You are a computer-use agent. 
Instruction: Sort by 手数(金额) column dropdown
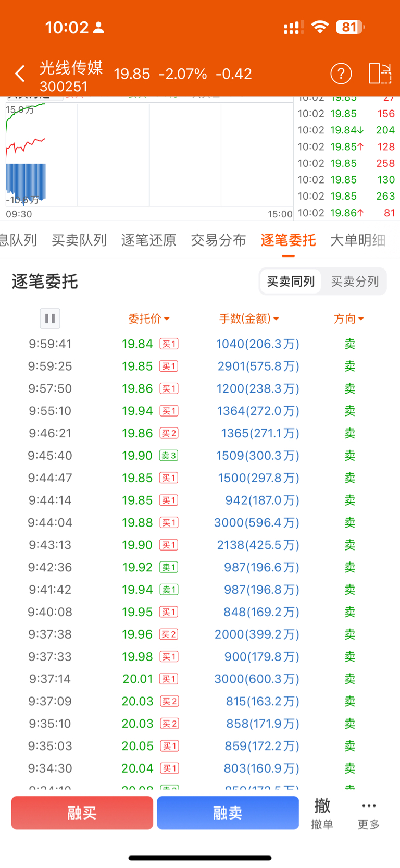249,319
